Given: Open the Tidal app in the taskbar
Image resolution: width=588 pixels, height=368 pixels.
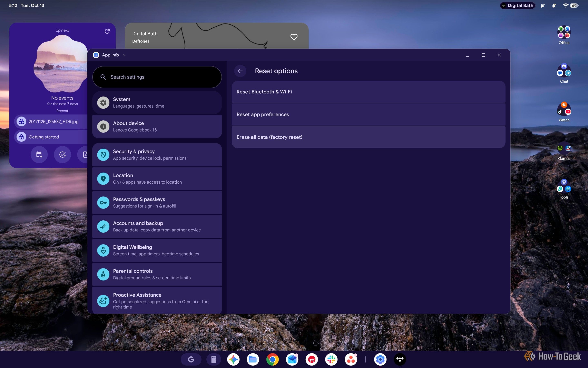Looking at the screenshot, I should point(400,359).
